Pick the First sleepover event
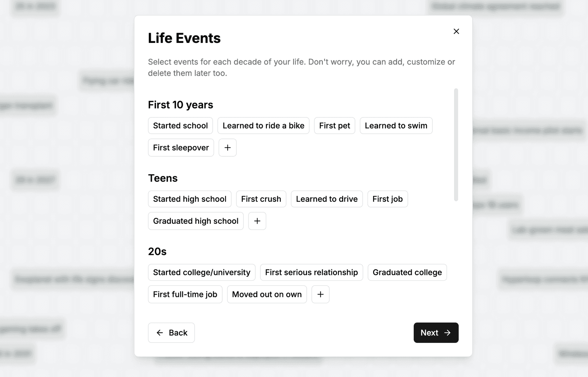 [x=181, y=148]
